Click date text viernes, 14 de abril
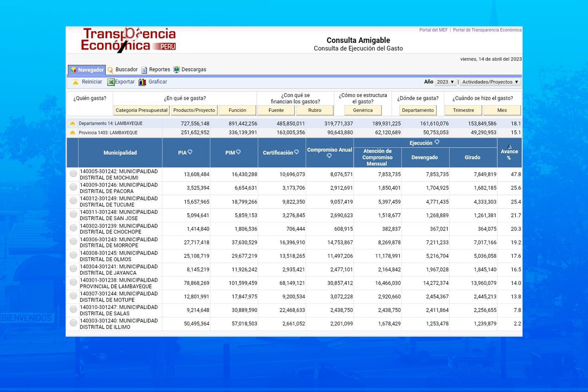Viewport: 588px width, 392px height. tap(491, 59)
